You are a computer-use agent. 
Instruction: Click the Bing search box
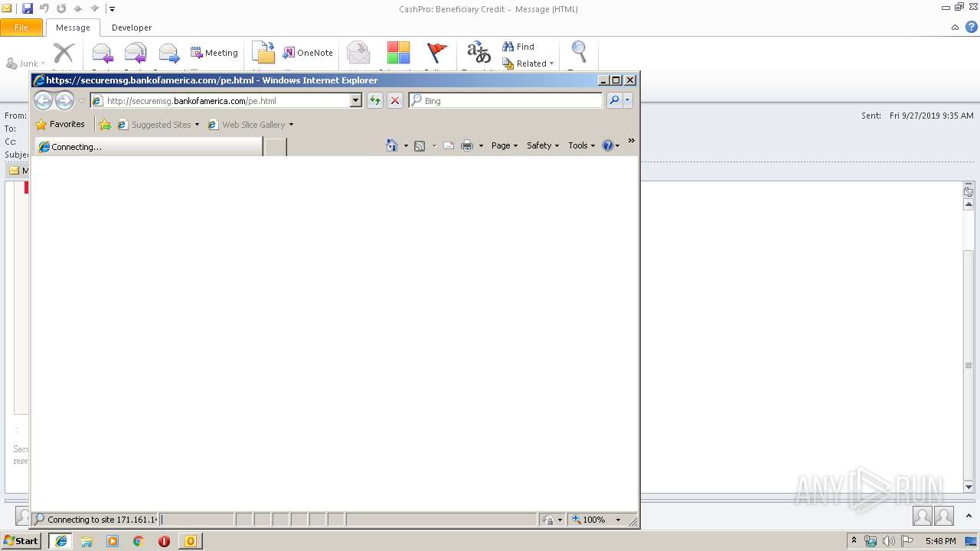(x=506, y=100)
